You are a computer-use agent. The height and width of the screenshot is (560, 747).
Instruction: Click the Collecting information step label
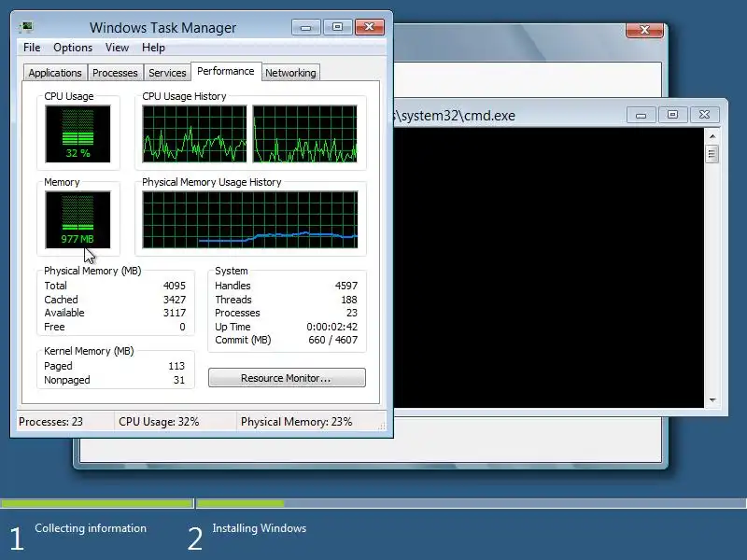click(91, 528)
